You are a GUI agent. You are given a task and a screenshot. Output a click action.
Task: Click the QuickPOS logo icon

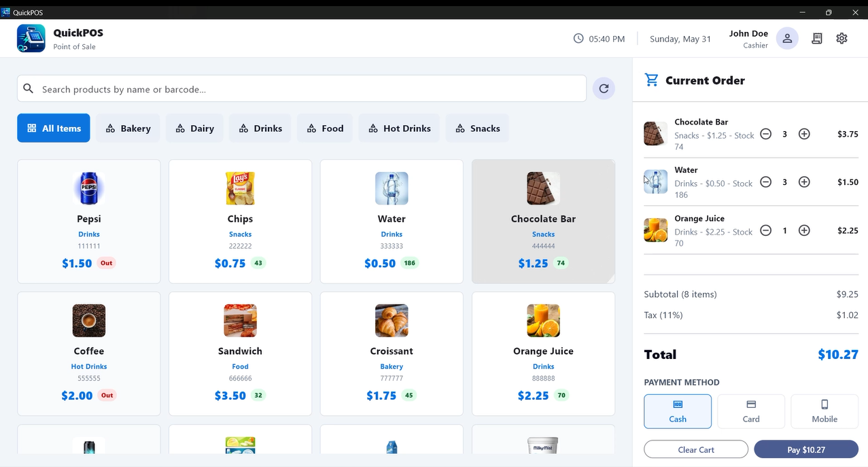pyautogui.click(x=31, y=38)
